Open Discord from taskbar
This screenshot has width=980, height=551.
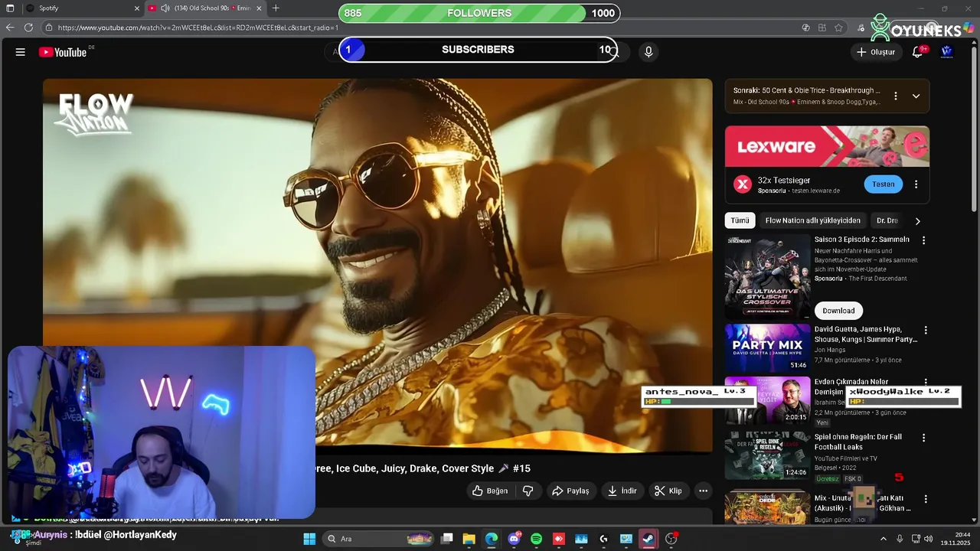(514, 539)
